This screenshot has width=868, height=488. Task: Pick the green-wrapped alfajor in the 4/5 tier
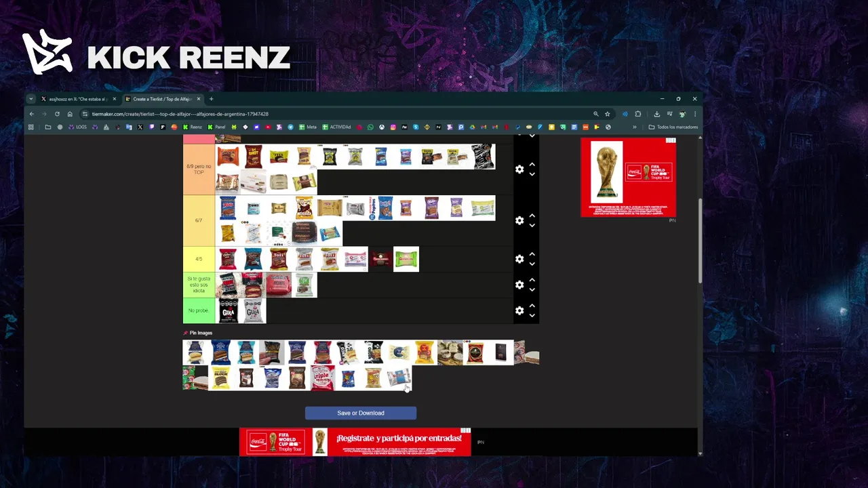[406, 259]
